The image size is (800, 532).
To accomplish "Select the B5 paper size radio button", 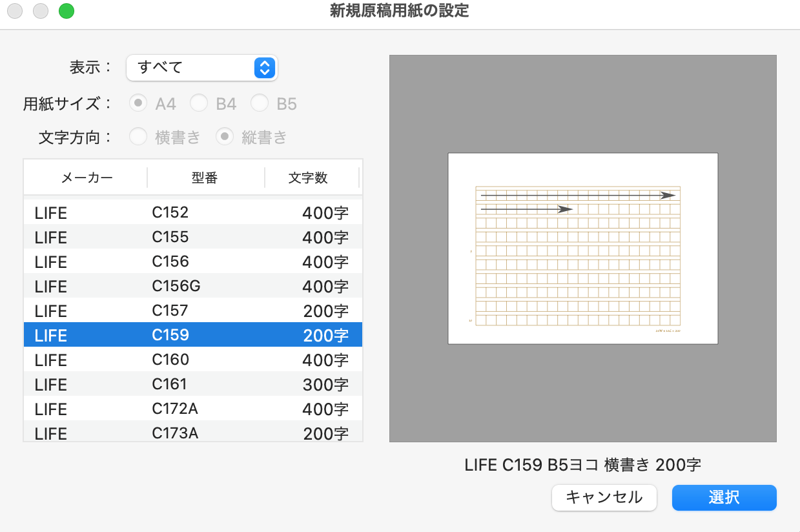I will point(260,103).
